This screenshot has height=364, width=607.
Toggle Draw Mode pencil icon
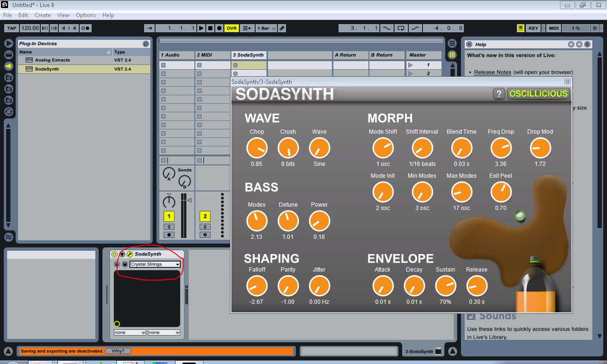(x=282, y=28)
